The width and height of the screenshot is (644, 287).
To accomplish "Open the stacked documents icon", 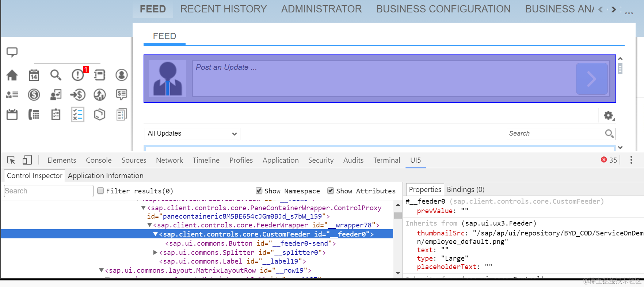I will pos(122,114).
